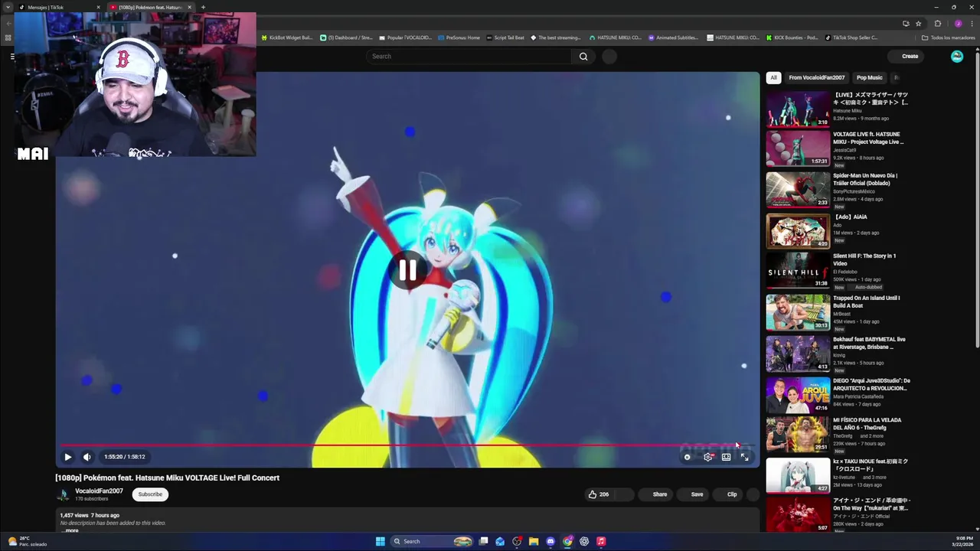
Task: Open the Chrome extensions puzzle icon
Action: 937,23
